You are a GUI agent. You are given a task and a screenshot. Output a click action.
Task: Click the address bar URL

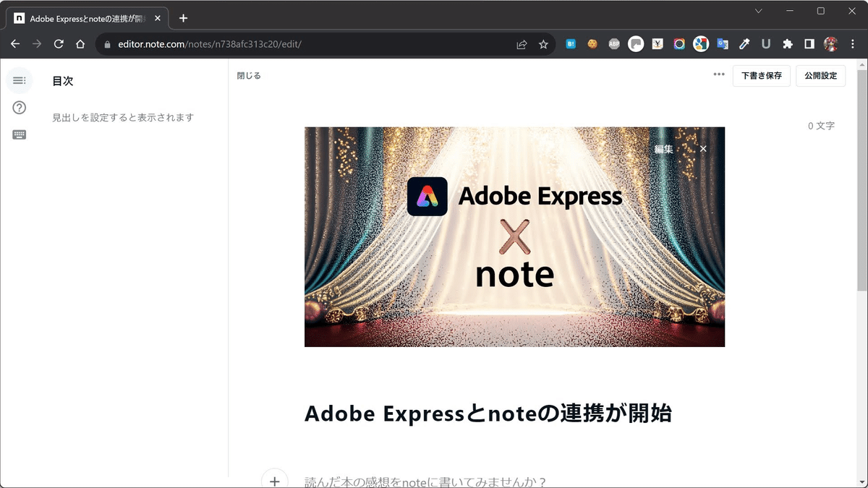tap(208, 44)
